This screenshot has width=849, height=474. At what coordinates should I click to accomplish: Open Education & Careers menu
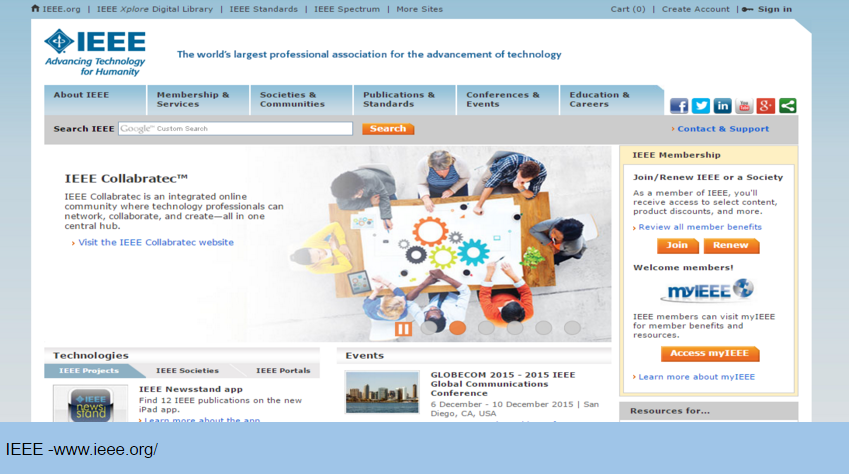click(612, 100)
